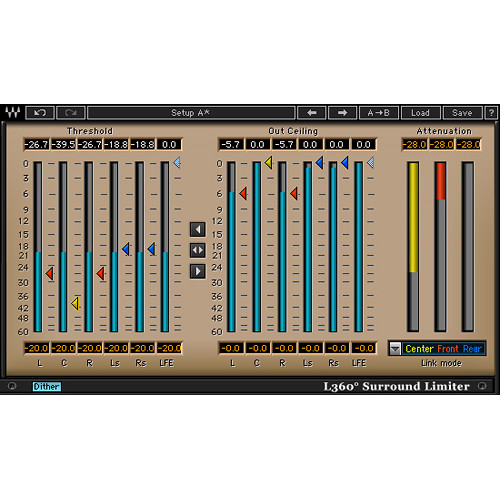The height and width of the screenshot is (500, 500).
Task: Reset the LFE out ceiling peak readout -0.0
Action: point(363,348)
